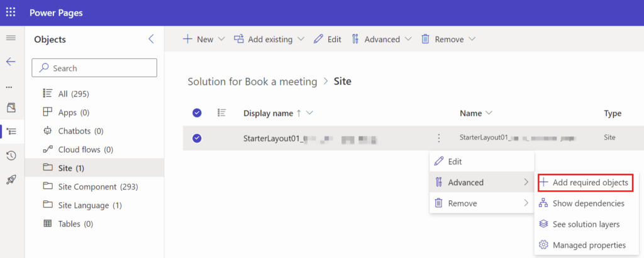This screenshot has height=258, width=644.
Task: Choose Add required objects from submenu
Action: (584, 183)
